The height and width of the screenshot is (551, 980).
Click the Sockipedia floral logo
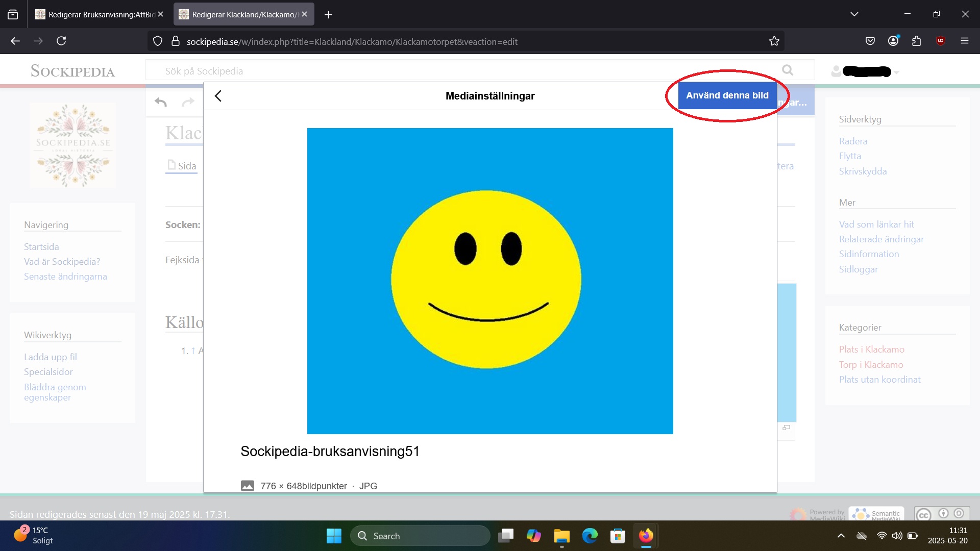pyautogui.click(x=72, y=145)
